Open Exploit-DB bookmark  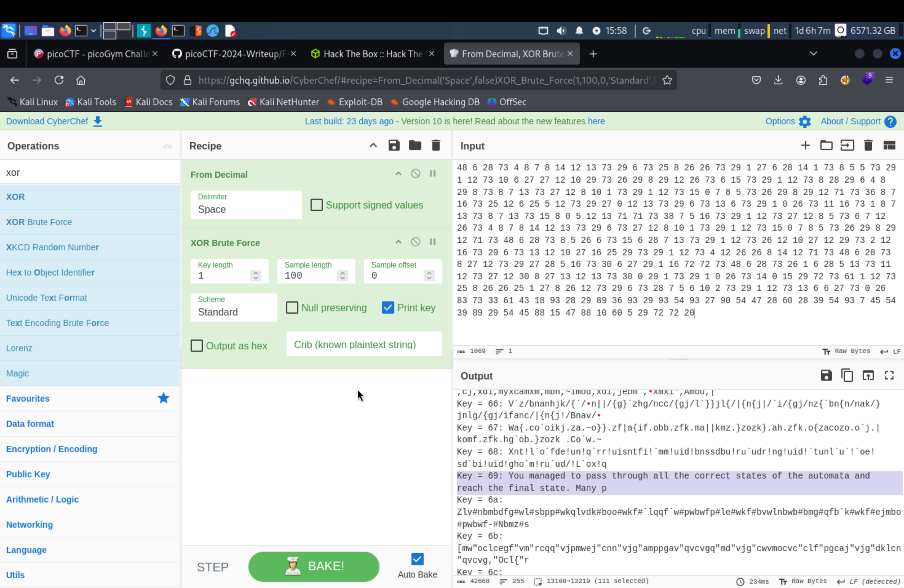355,102
